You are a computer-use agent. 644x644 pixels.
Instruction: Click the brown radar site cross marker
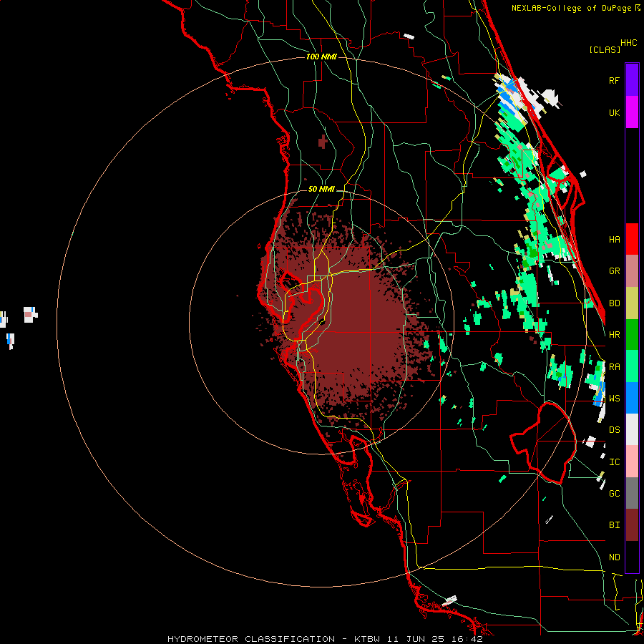(x=323, y=142)
